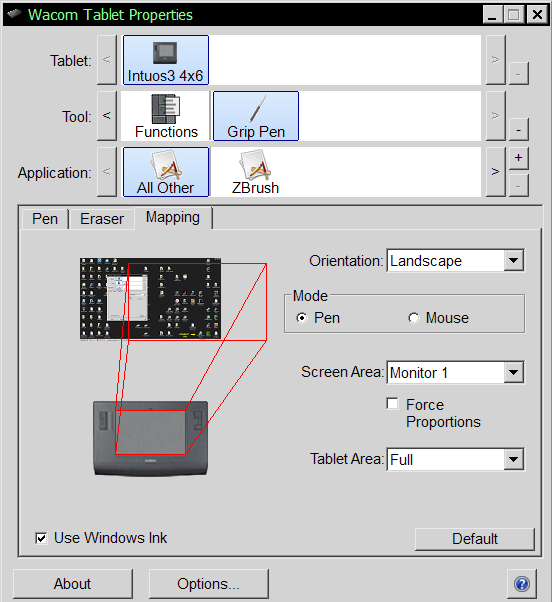Screen dimensions: 552x602
Task: Open the Orientation Landscape dropdown
Action: 455,261
